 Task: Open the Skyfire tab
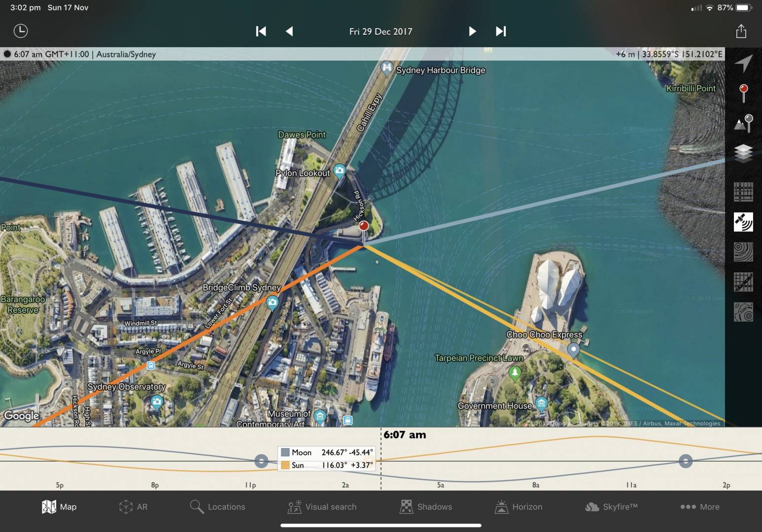611,507
